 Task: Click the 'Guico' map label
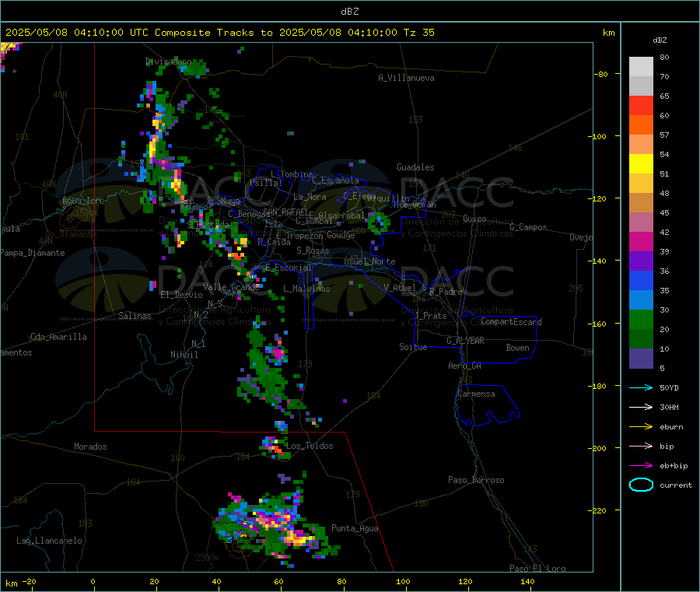pyautogui.click(x=474, y=219)
